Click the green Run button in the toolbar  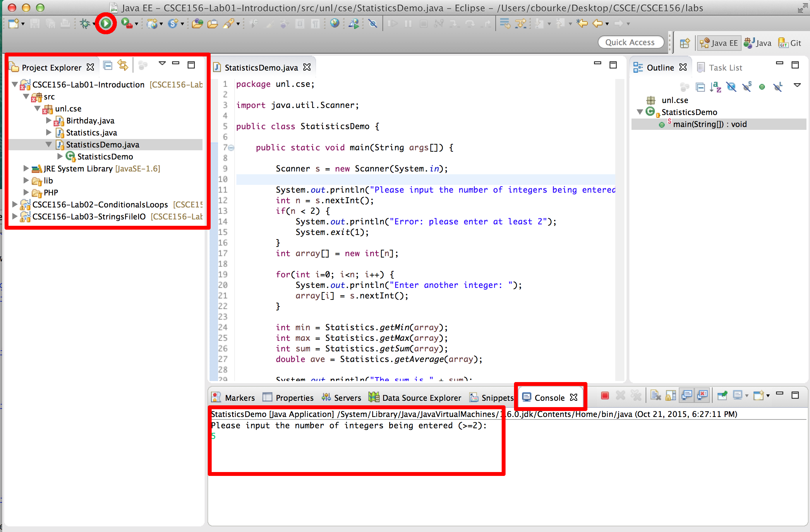pyautogui.click(x=105, y=24)
